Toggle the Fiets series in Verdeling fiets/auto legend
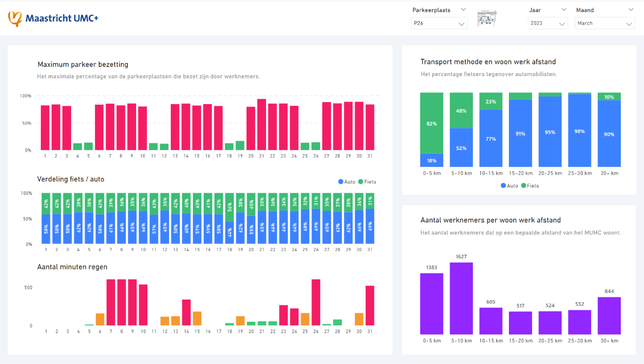 coord(366,182)
